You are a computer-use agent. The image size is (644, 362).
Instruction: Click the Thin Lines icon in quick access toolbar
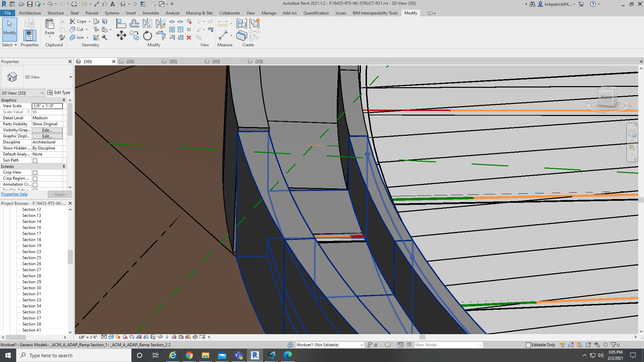(x=143, y=4)
